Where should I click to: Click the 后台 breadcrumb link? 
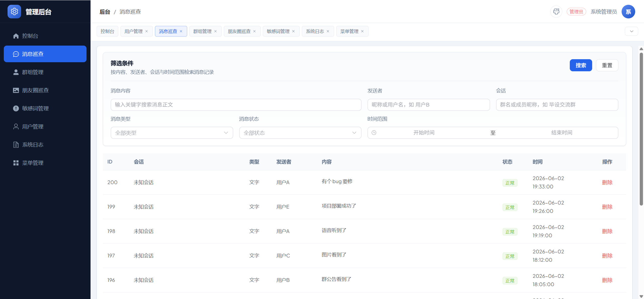tap(105, 12)
